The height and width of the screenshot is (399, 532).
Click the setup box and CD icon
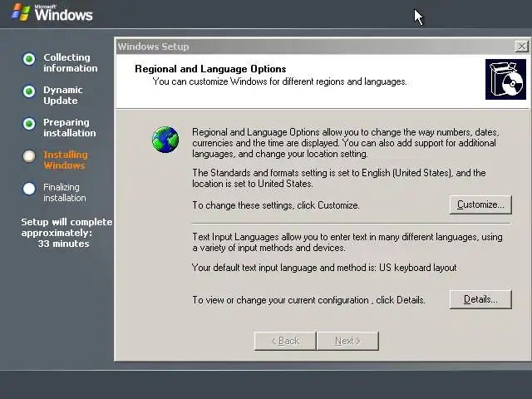pos(505,80)
